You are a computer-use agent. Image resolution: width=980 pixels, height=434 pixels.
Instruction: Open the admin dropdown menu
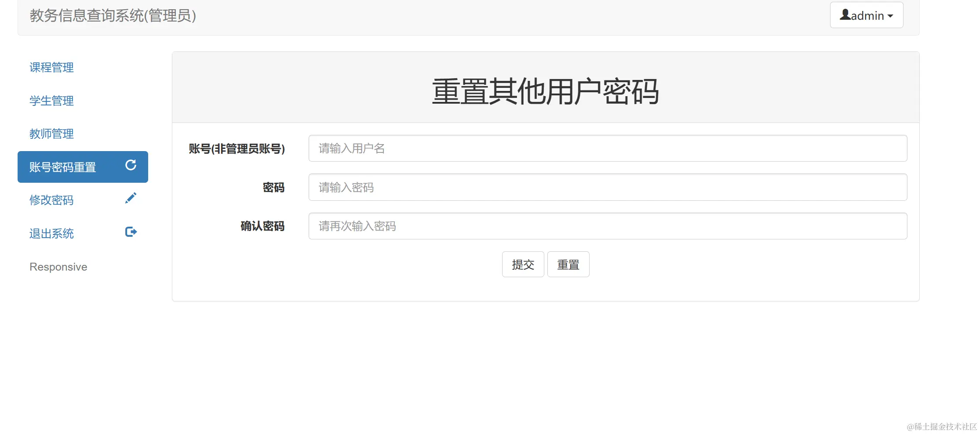click(x=866, y=14)
